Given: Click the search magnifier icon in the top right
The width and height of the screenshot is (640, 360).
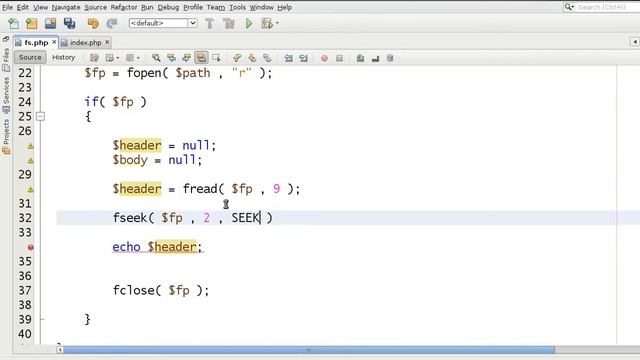Looking at the screenshot, I should [568, 7].
